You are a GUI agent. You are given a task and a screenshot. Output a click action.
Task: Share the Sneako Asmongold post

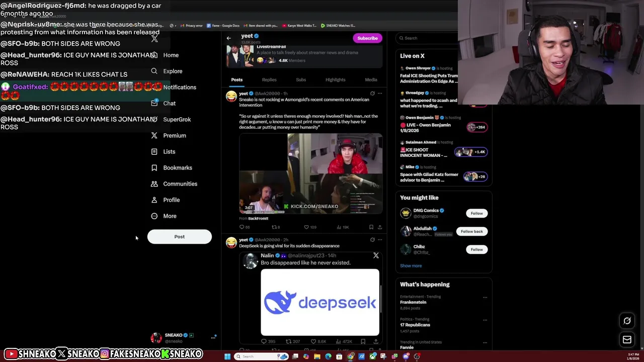[x=380, y=227]
